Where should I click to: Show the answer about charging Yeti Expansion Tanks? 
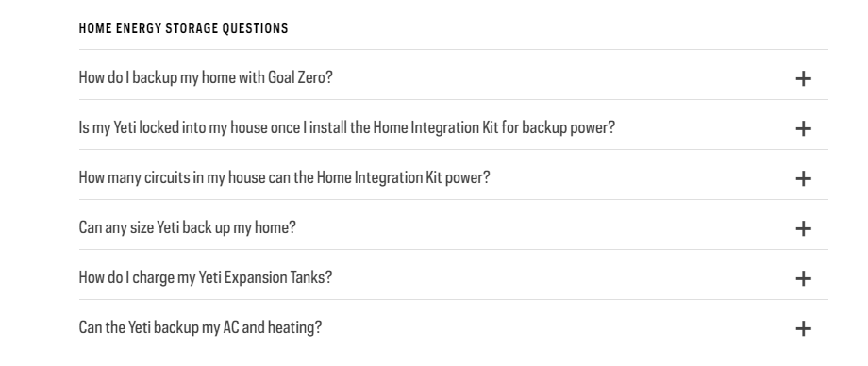(454, 276)
